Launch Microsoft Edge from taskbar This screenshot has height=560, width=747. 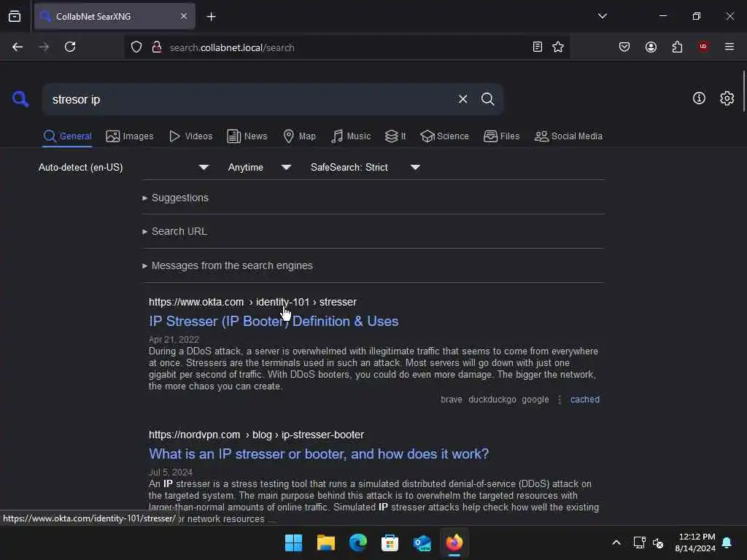(357, 542)
